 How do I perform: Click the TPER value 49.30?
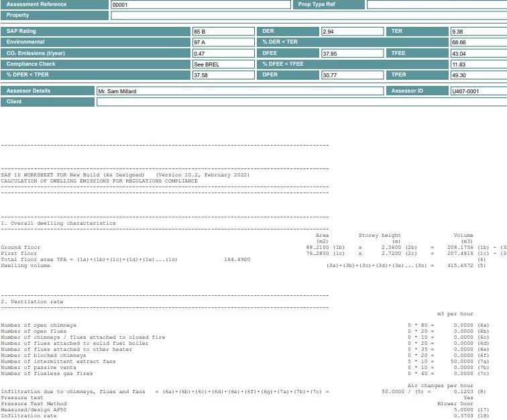pyautogui.click(x=479, y=75)
